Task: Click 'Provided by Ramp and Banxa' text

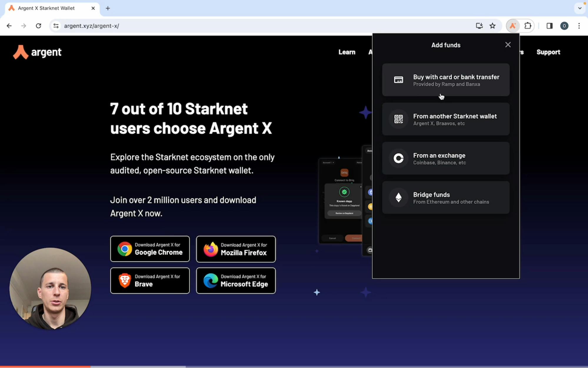Action: coord(447,84)
